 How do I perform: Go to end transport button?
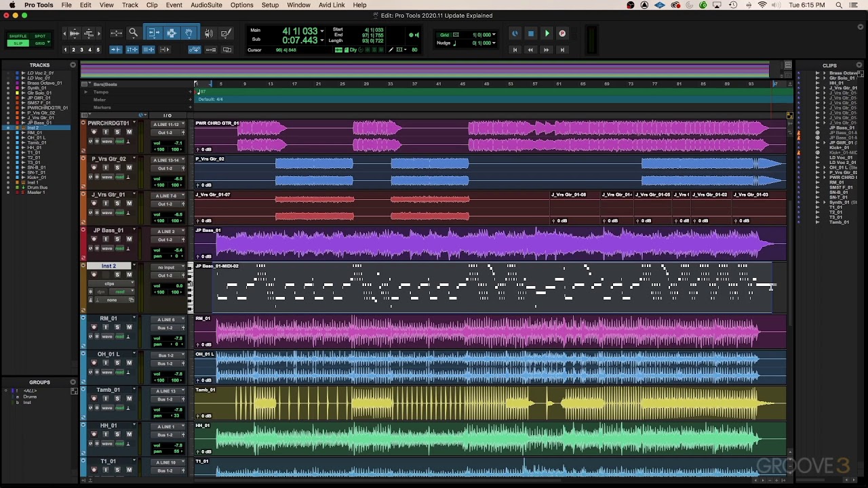pos(562,49)
